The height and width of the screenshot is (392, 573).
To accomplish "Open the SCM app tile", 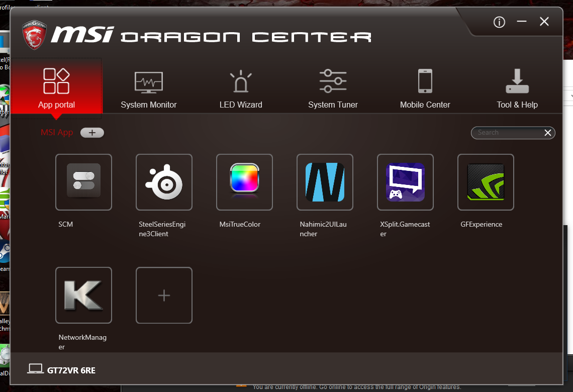I will (83, 182).
